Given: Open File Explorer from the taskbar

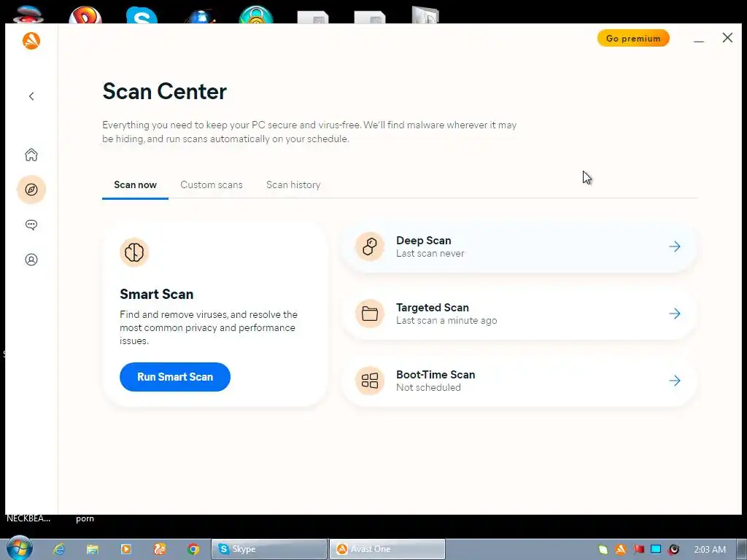Looking at the screenshot, I should [x=93, y=549].
